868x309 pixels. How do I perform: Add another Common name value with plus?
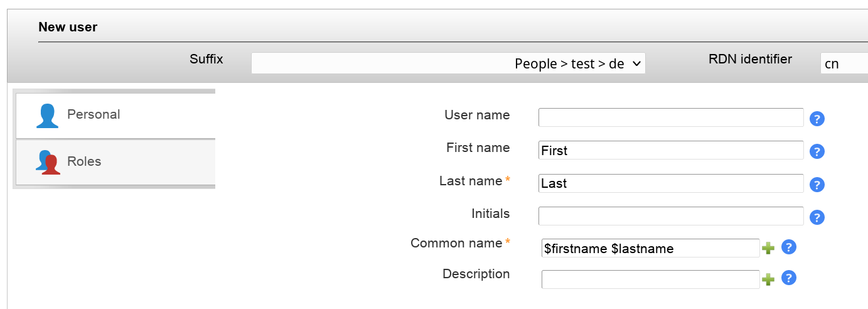click(x=768, y=248)
